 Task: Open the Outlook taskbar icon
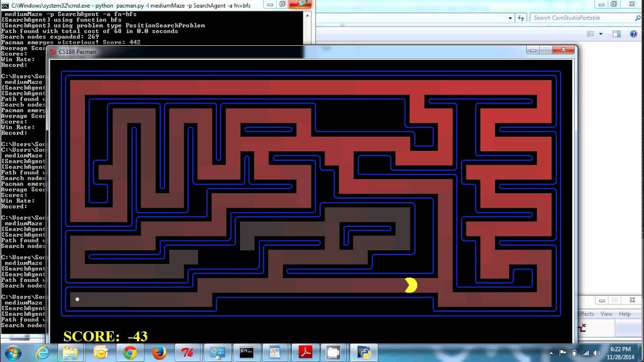click(x=101, y=352)
